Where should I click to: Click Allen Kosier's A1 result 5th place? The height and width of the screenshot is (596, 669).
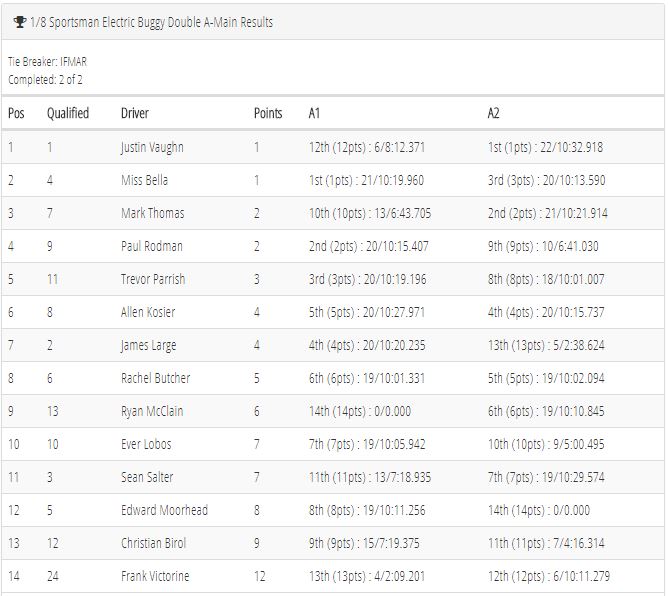coord(367,312)
